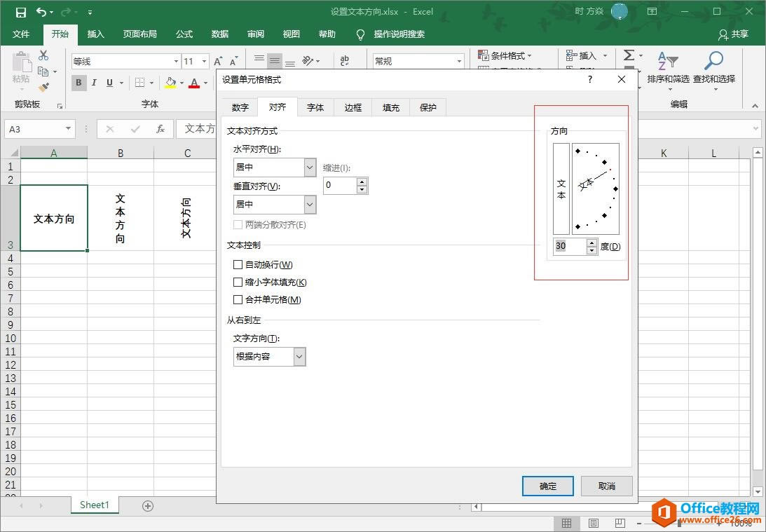Image resolution: width=766 pixels, height=532 pixels.
Task: Check the 缩小字体填充 shrink to fit option
Action: pyautogui.click(x=238, y=282)
